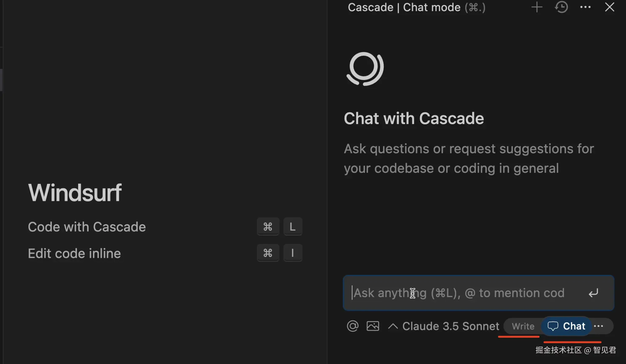Attach an image using the picture icon

(373, 326)
